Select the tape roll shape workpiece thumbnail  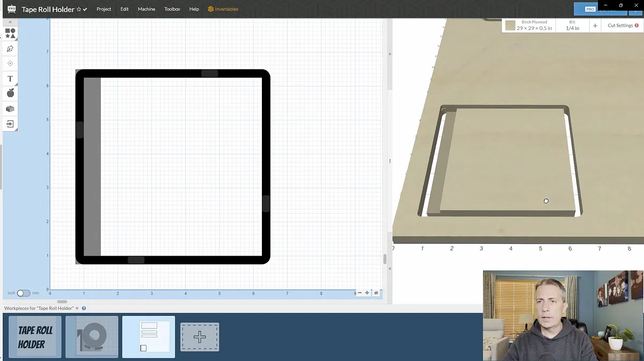(92, 337)
